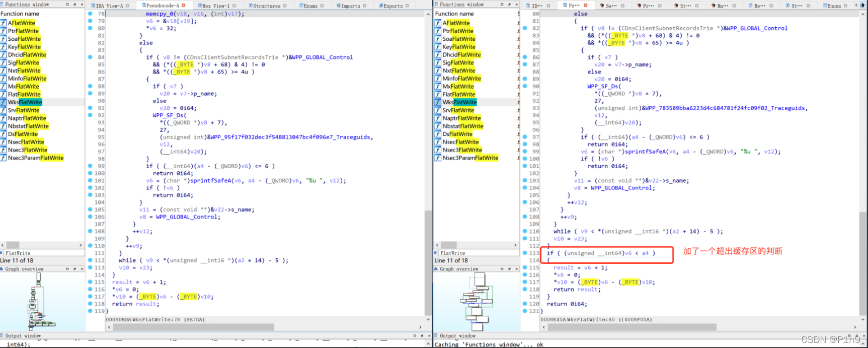The image size is (868, 348).
Task: Click sprintfSafeA call in left pseudocode
Action: (211, 180)
